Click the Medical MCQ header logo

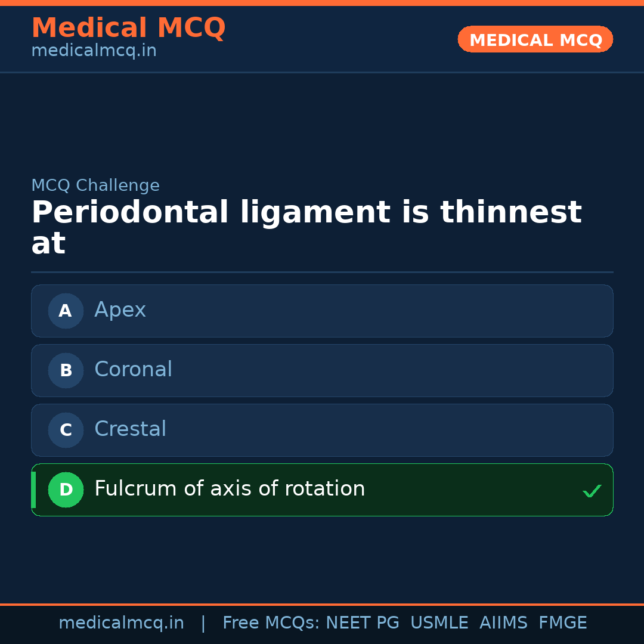click(x=128, y=27)
